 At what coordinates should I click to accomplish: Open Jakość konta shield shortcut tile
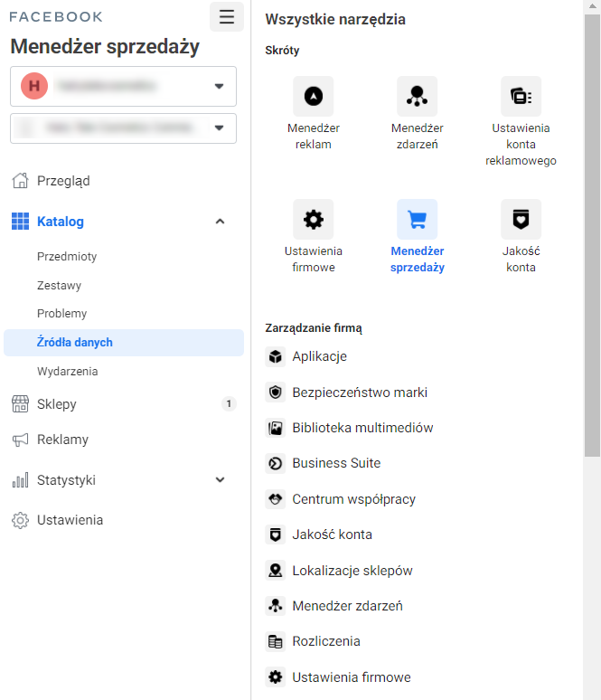coord(521,219)
